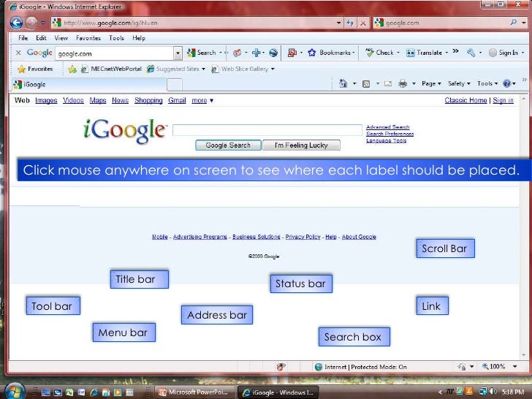Open the 'more' links dropdown
This screenshot has width=532, height=399.
(x=202, y=100)
